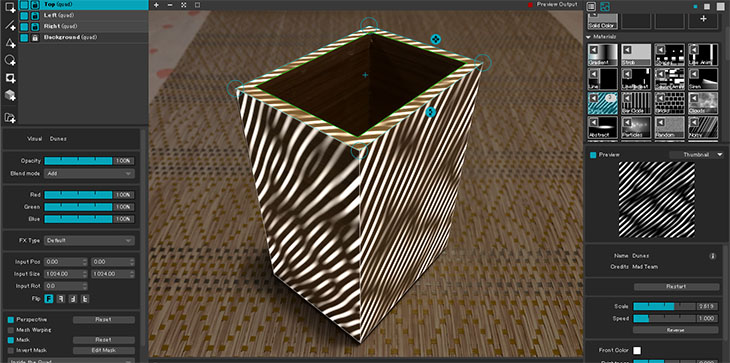Click the Edit Mask button
Viewport: 730px width, 363px height.
tap(104, 350)
